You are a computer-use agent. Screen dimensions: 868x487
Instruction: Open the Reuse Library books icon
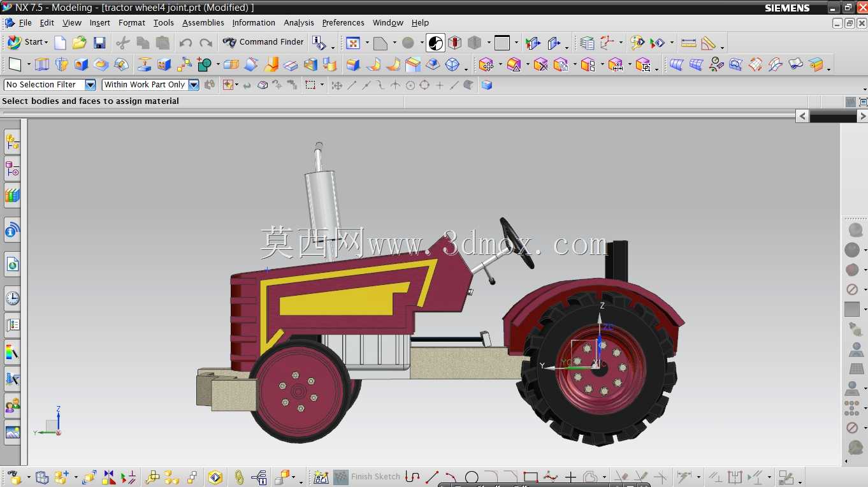(12, 196)
